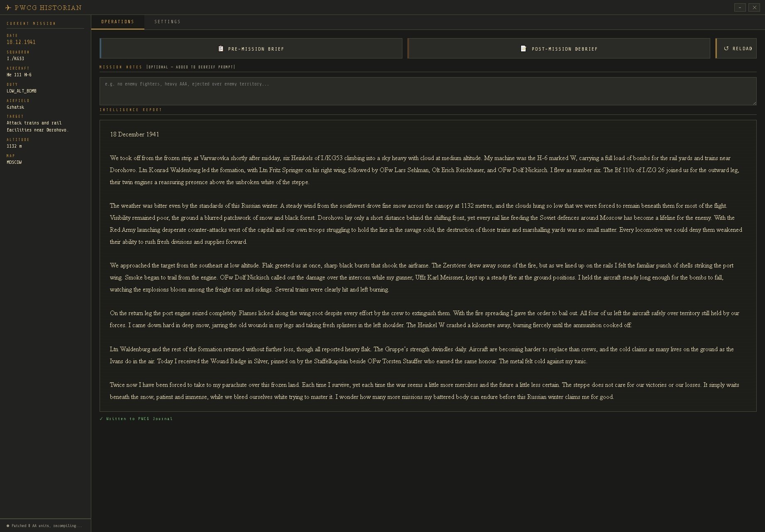The width and height of the screenshot is (765, 532).
Task: Select the Operations tab
Action: click(117, 22)
